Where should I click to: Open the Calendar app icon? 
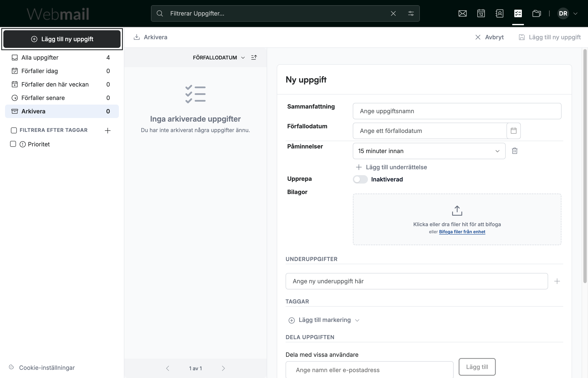click(481, 13)
